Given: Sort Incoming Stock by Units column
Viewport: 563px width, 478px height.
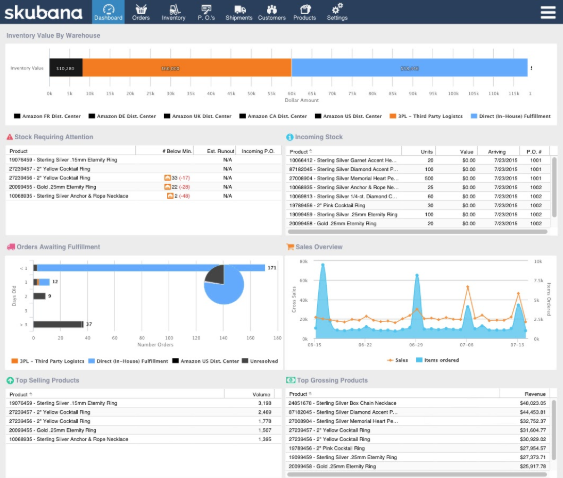Looking at the screenshot, I should (x=419, y=151).
